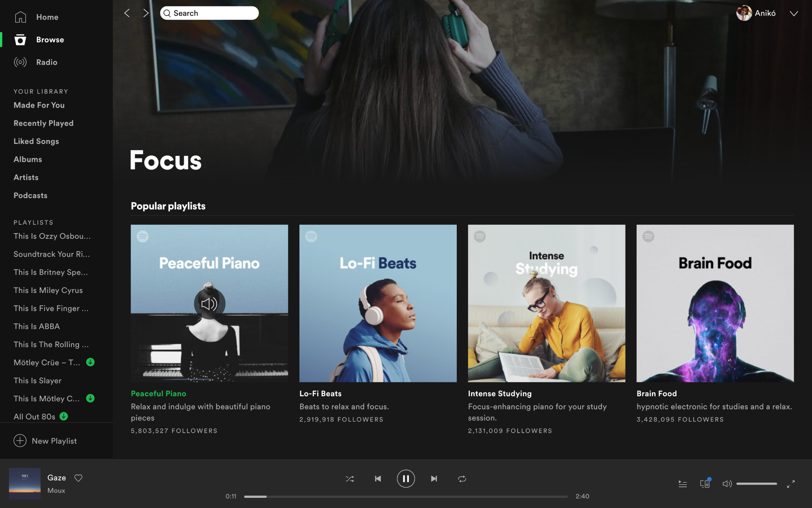Toggle shuffle playback
The height and width of the screenshot is (508, 812).
click(x=350, y=479)
